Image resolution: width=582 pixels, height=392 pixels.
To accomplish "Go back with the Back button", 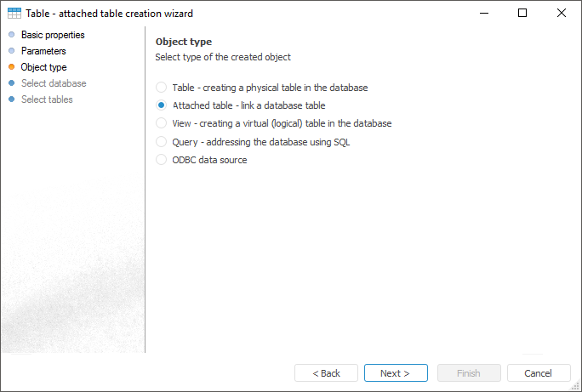I will click(326, 373).
